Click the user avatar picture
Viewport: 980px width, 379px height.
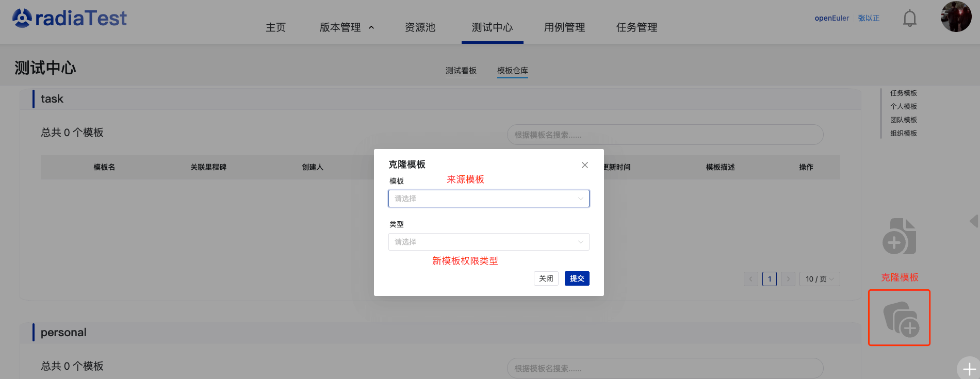click(x=956, y=17)
